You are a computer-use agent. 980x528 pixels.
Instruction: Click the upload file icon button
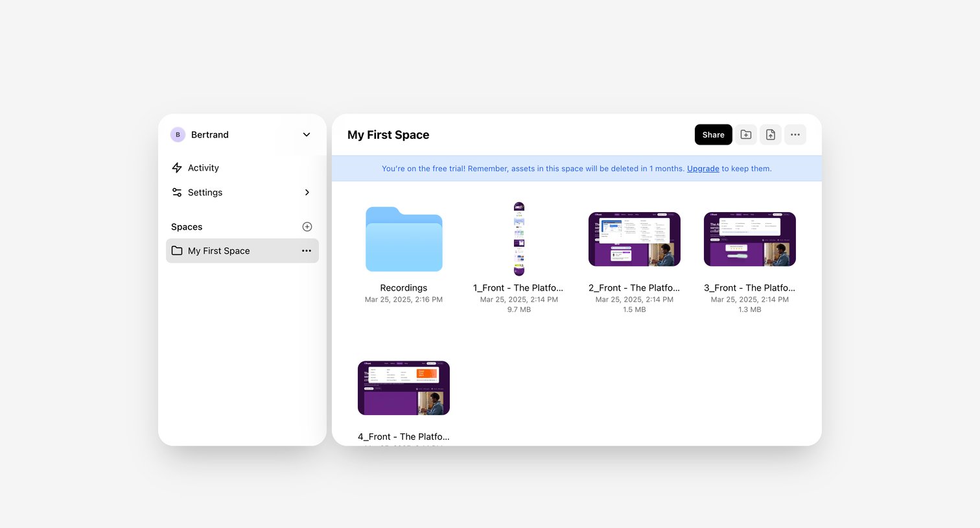click(x=771, y=135)
